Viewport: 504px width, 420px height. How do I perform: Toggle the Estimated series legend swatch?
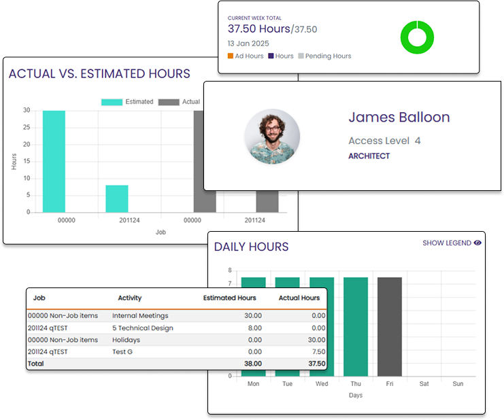(112, 102)
